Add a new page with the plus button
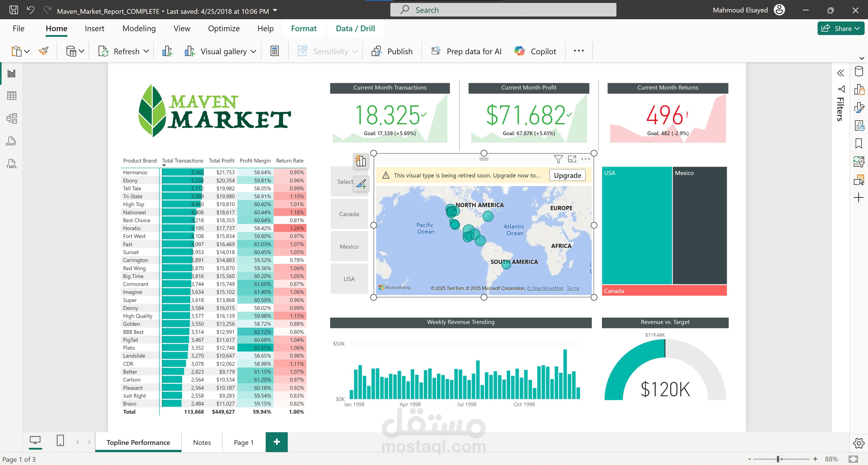 coord(277,442)
